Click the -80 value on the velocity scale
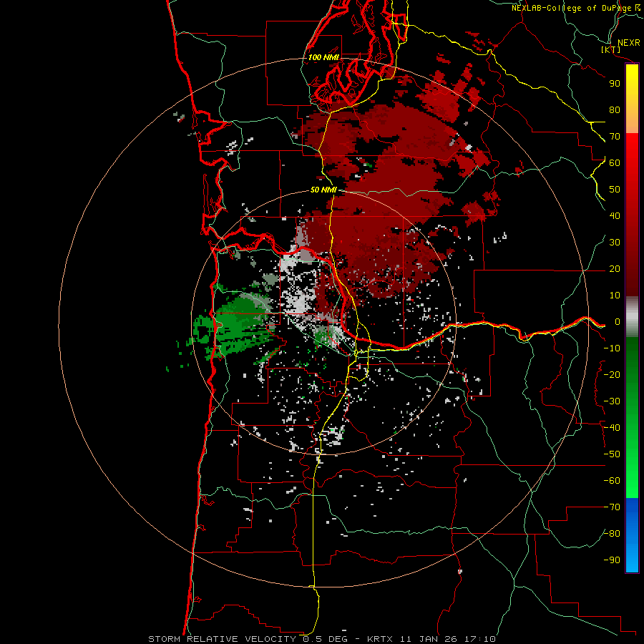Viewport: 644px width, 644px height. tap(612, 534)
